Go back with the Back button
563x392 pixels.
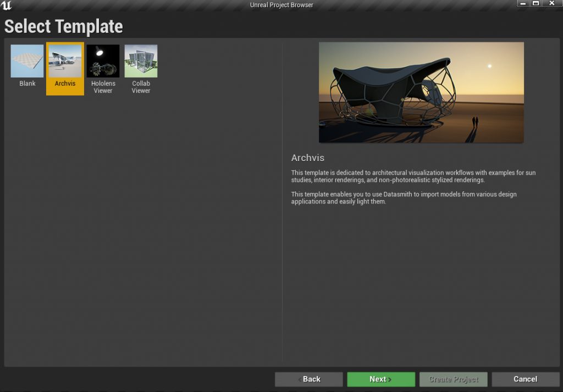pos(309,379)
